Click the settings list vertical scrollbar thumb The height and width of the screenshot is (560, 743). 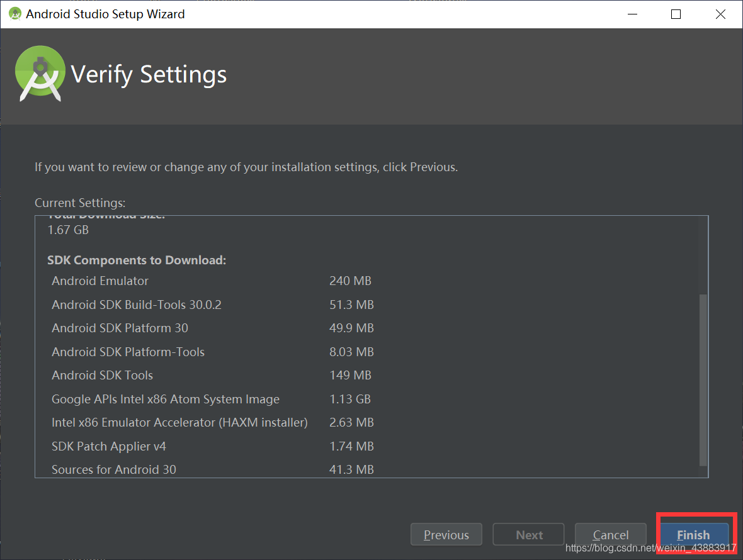703,379
